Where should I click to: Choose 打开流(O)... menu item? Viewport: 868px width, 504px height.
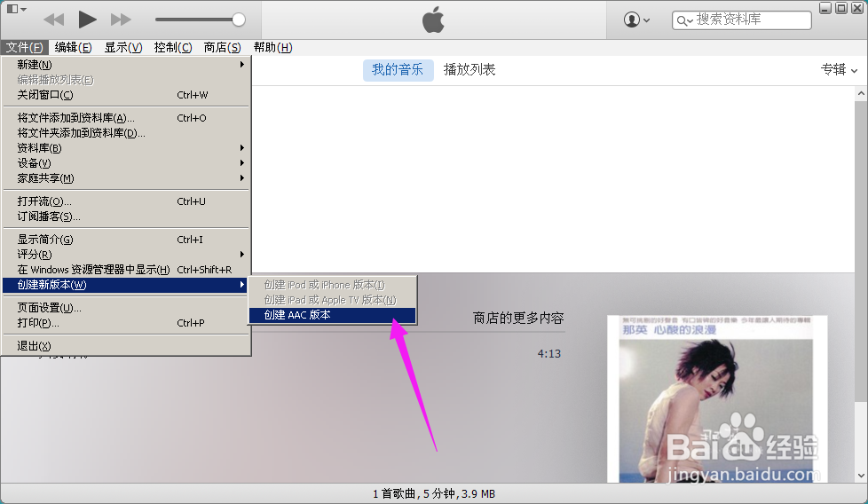(126, 201)
